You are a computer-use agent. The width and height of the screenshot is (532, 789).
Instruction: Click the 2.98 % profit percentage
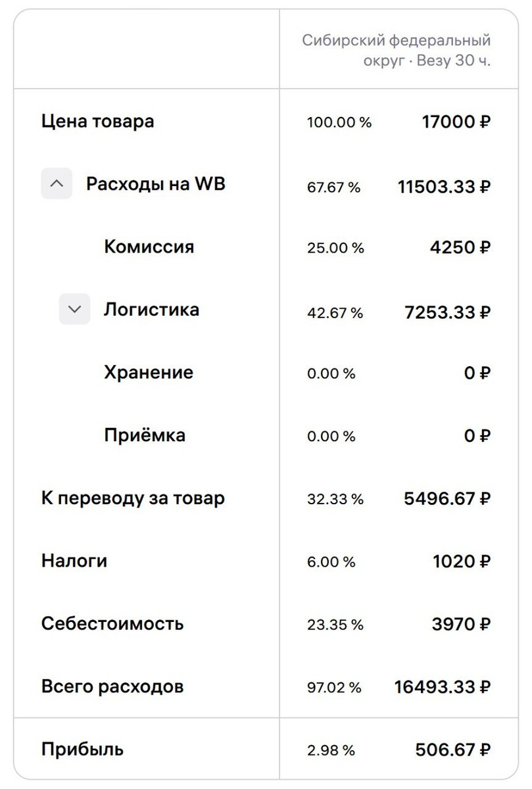coord(331,751)
